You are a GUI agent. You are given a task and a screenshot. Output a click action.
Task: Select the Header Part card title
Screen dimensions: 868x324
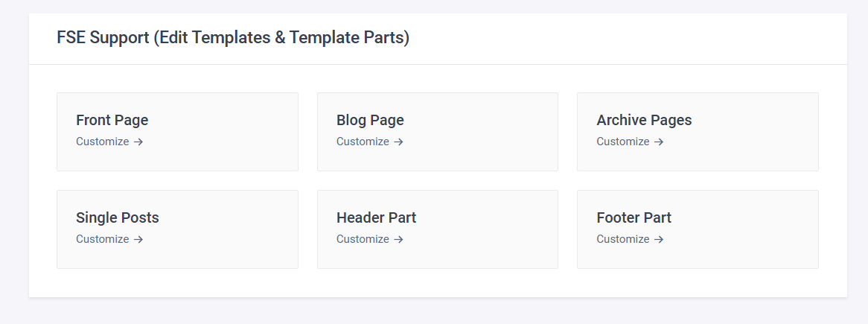point(376,217)
